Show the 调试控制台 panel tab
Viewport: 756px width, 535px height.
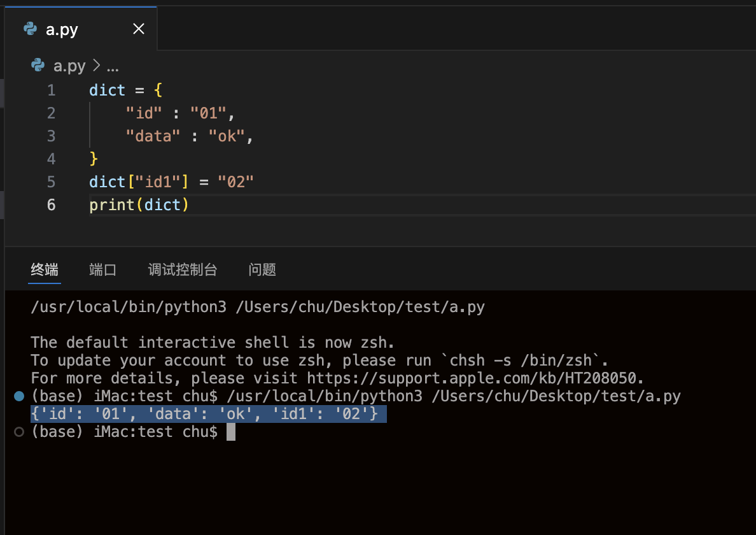tap(183, 269)
